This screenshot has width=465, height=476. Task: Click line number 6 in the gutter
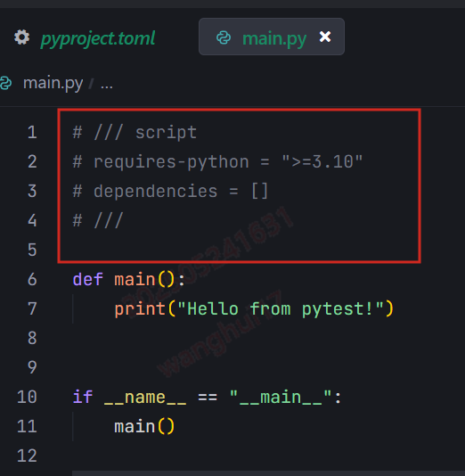(x=32, y=279)
